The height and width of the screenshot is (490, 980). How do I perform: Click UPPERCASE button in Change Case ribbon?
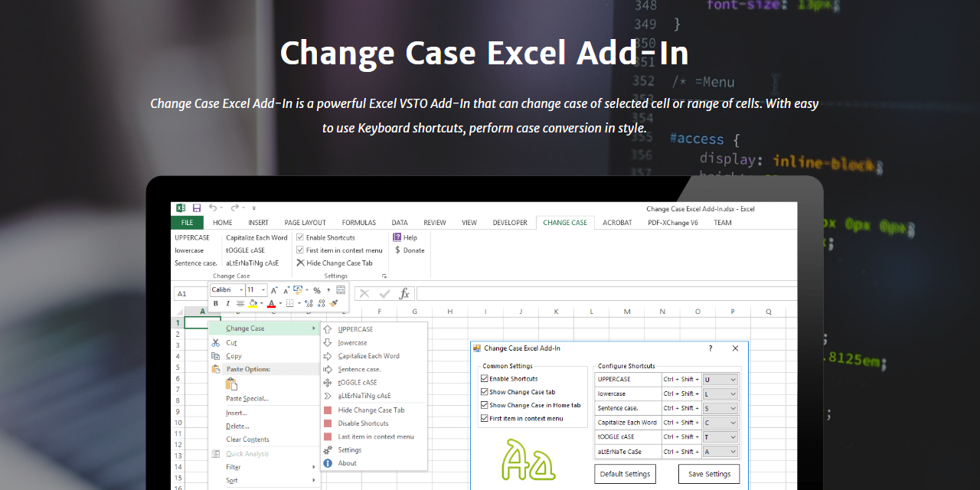tap(192, 237)
